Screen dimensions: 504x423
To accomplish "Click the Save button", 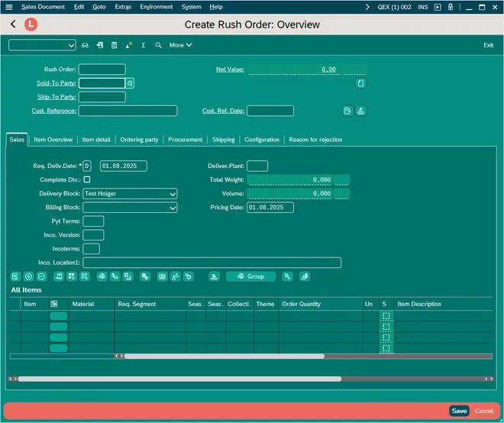I will [459, 411].
